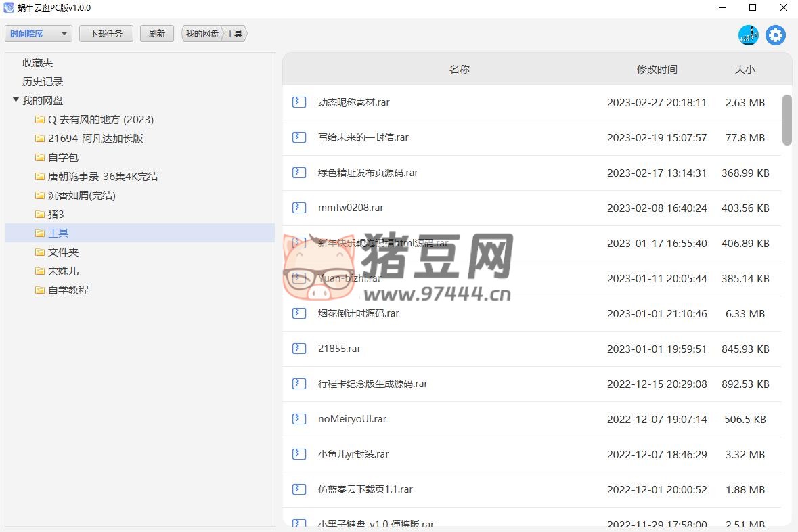Open 历史记录 in the sidebar

pos(42,82)
